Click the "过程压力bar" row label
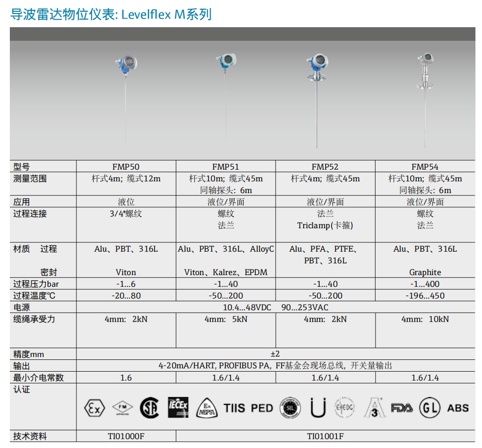The height and width of the screenshot is (448, 482). click(x=36, y=284)
